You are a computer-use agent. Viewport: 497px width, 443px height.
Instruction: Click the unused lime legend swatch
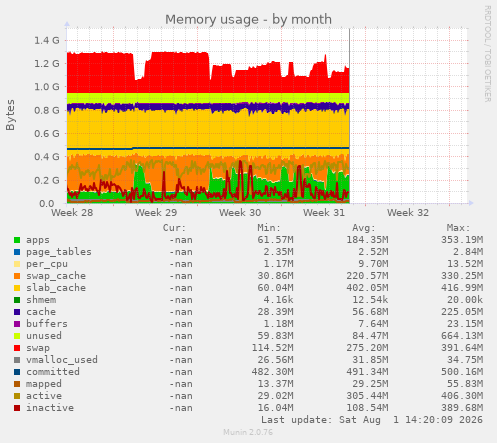[x=17, y=336]
